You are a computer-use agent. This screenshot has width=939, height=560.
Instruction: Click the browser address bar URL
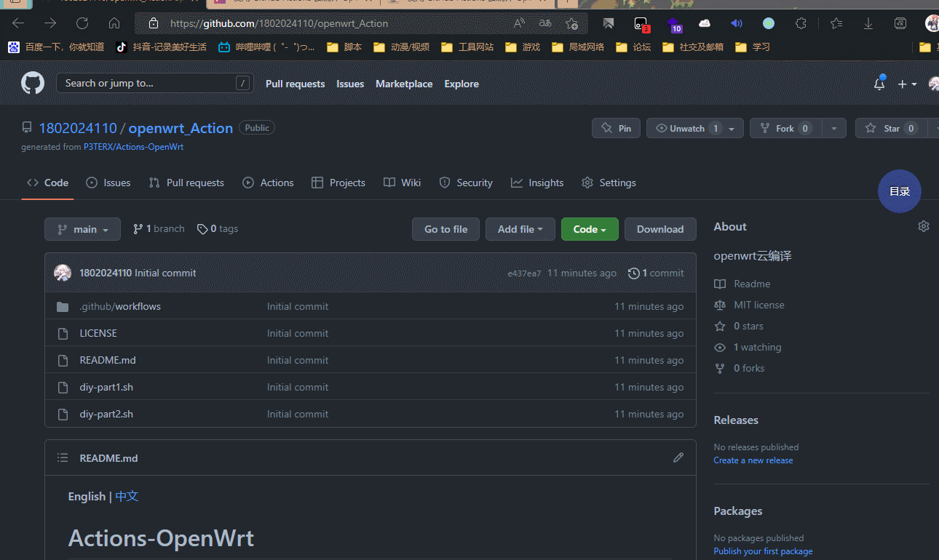point(279,23)
